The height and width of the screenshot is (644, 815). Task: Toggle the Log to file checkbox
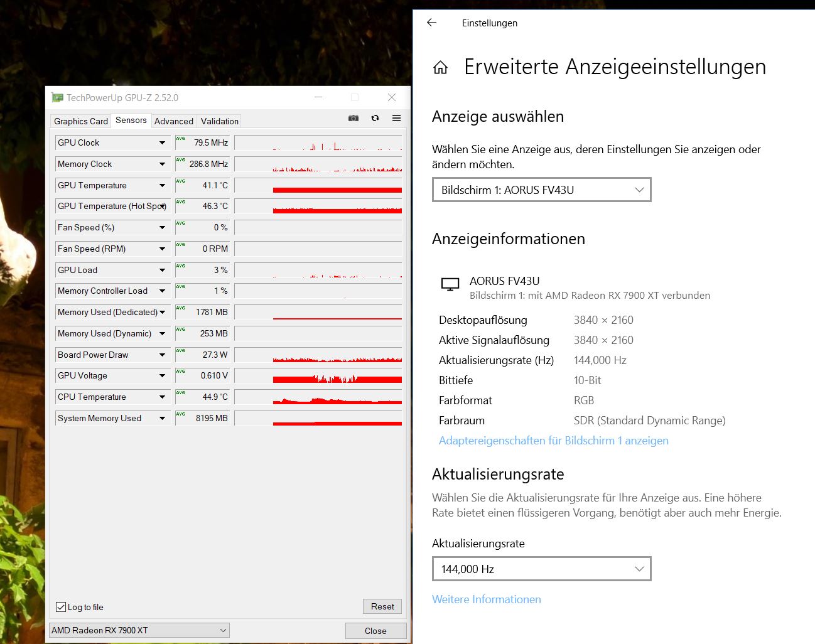(x=61, y=607)
